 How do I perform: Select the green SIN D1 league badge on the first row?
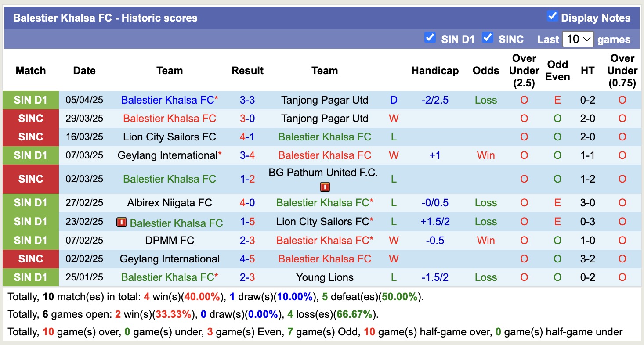(30, 100)
